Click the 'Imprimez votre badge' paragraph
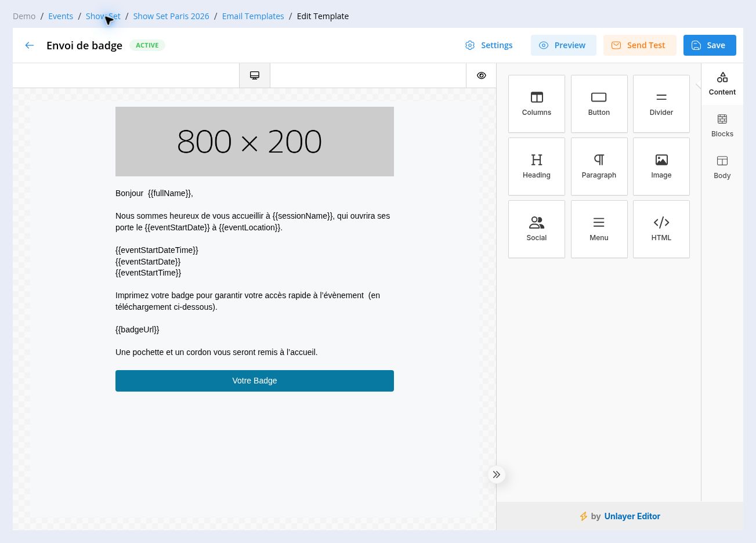 [x=248, y=301]
